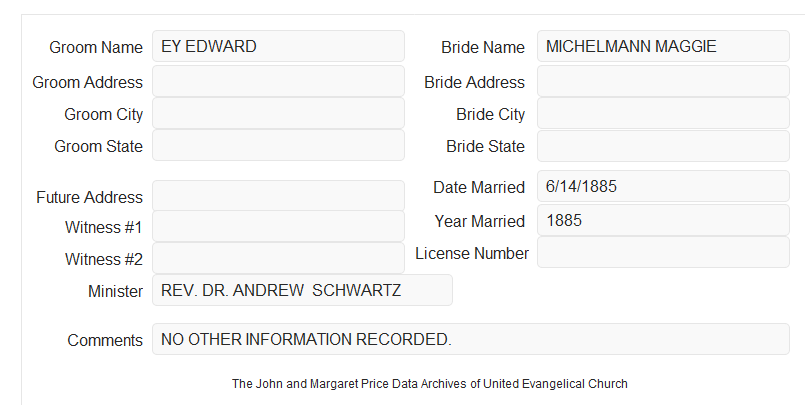Viewport: 805px width, 405px height.
Task: Click the Bride Name label
Action: 483,47
